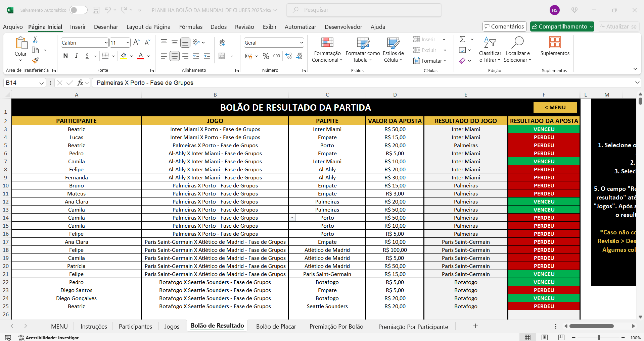
Task: Click the Fill down icon
Action: tap(462, 50)
